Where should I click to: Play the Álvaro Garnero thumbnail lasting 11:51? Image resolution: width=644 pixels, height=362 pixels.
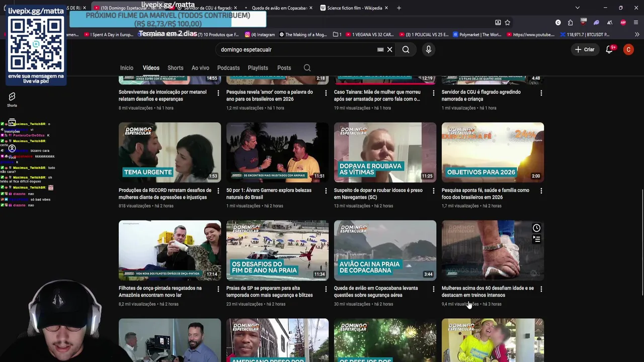277,152
